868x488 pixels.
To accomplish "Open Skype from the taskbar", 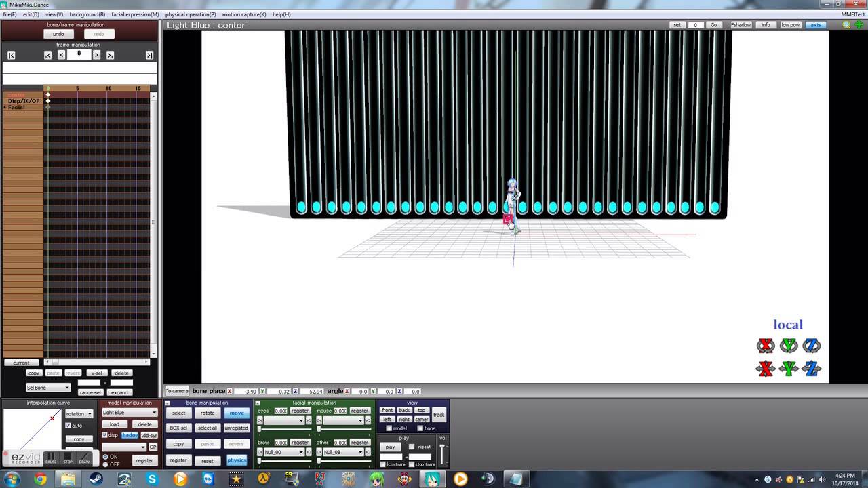I will (152, 479).
